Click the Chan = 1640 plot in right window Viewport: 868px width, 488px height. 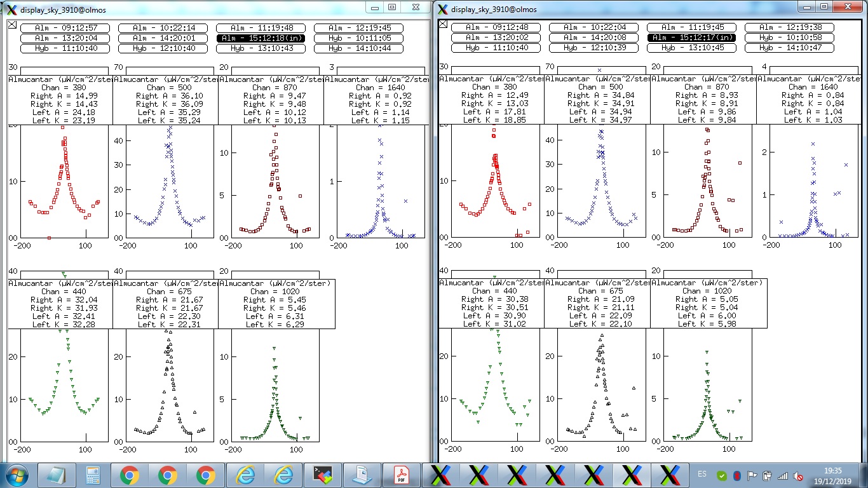click(x=813, y=180)
